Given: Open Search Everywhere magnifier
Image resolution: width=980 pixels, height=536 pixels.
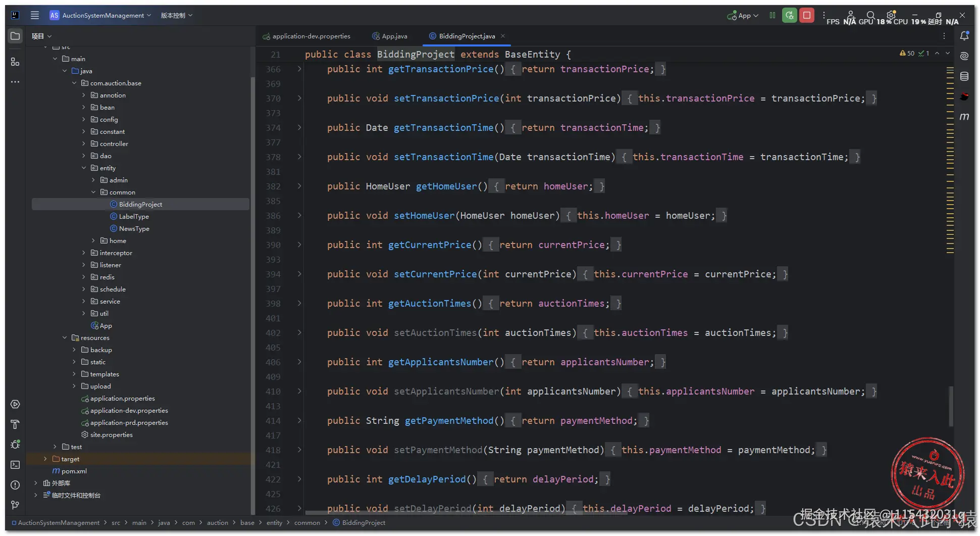Looking at the screenshot, I should [x=870, y=15].
